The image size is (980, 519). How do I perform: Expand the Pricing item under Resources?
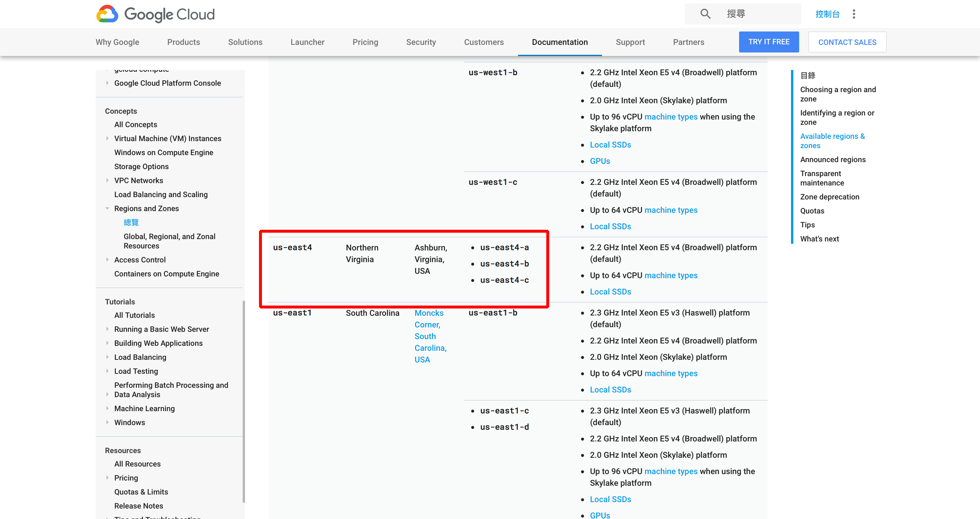(x=107, y=478)
